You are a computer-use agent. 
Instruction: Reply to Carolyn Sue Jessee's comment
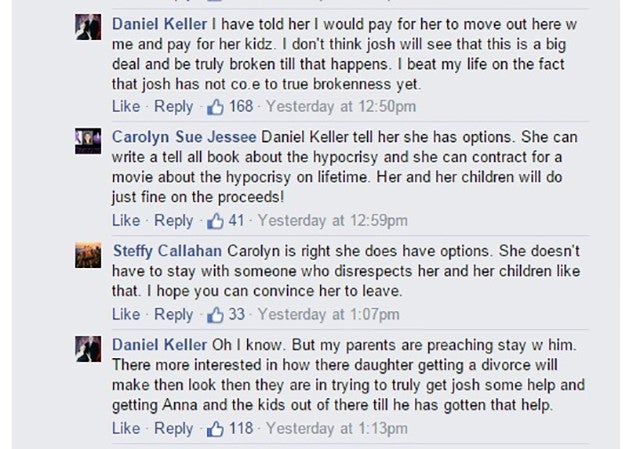174,220
